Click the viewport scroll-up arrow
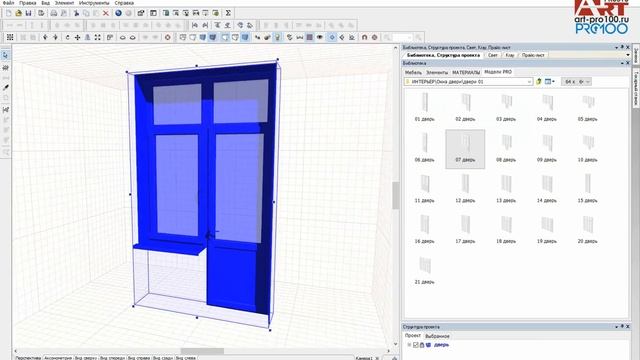This screenshot has height=360, width=640. (395, 48)
